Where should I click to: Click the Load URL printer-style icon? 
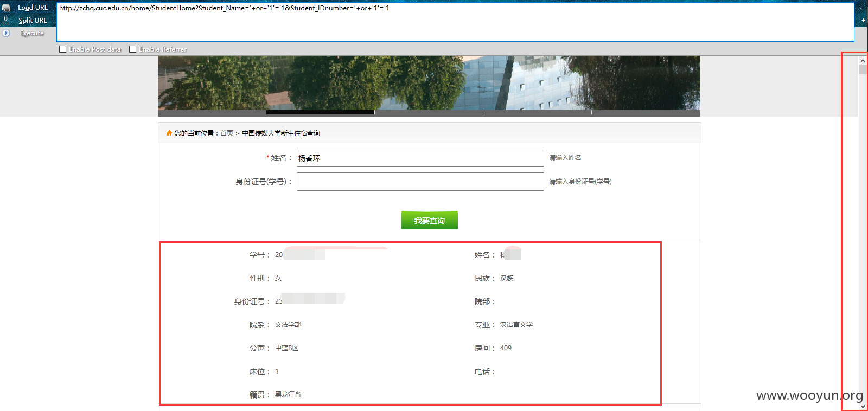(x=6, y=8)
